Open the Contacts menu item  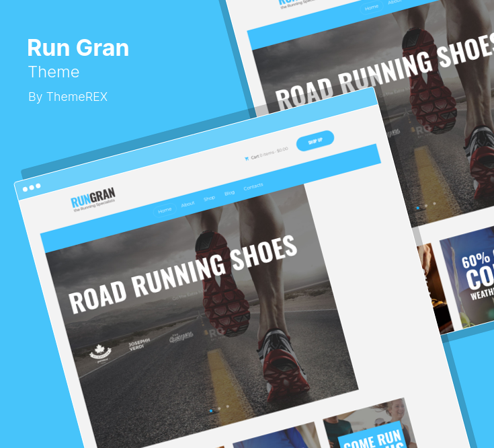pos(253,186)
